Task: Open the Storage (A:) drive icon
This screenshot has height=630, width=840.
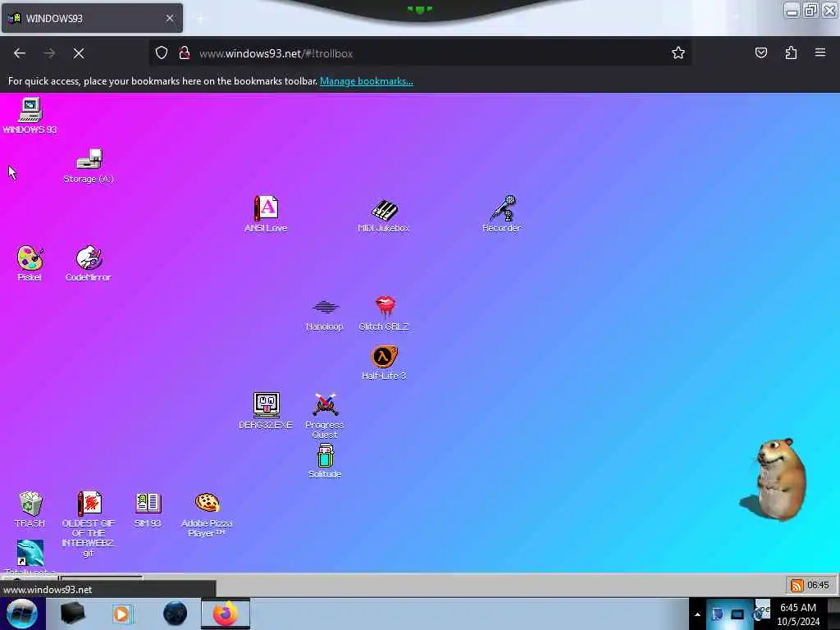Action: coord(89,159)
